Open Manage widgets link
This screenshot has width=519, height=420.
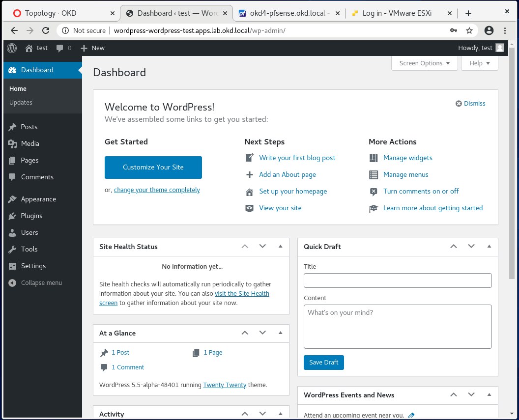click(408, 158)
